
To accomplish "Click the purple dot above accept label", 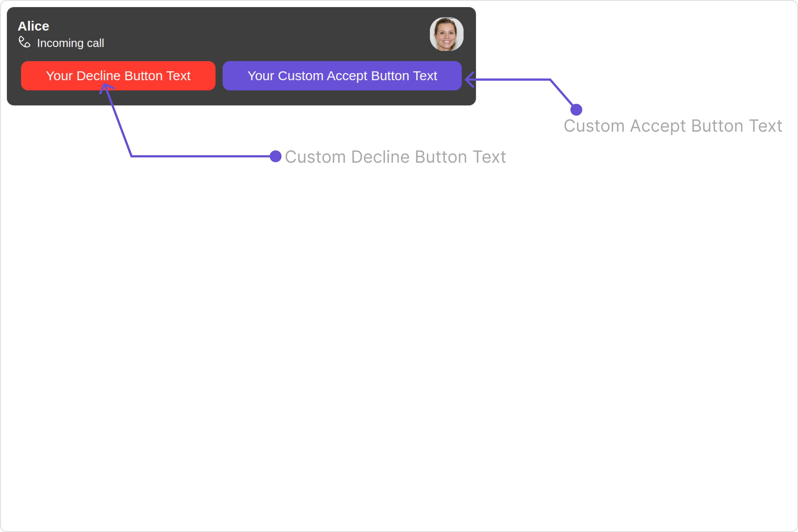I will pos(576,110).
